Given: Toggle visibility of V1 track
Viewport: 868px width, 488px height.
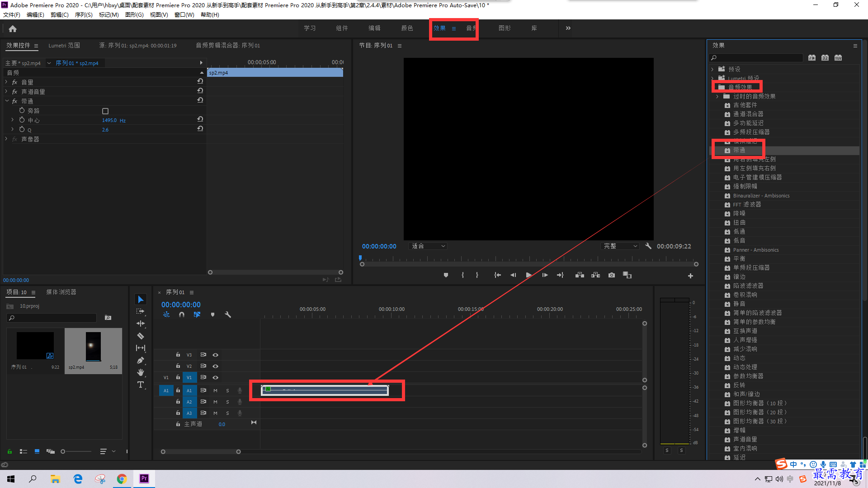Looking at the screenshot, I should pyautogui.click(x=216, y=377).
